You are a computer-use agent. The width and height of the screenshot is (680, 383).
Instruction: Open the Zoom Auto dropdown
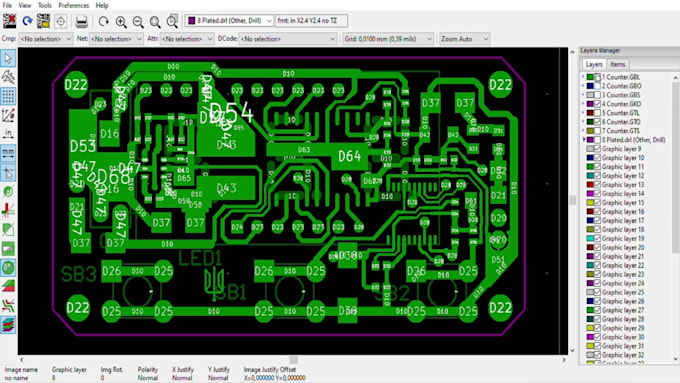pyautogui.click(x=465, y=39)
